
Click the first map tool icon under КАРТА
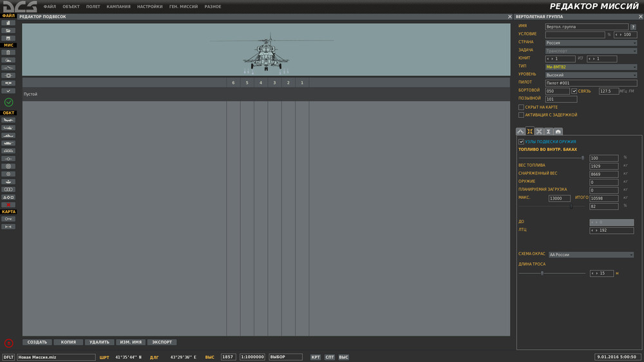(8, 219)
